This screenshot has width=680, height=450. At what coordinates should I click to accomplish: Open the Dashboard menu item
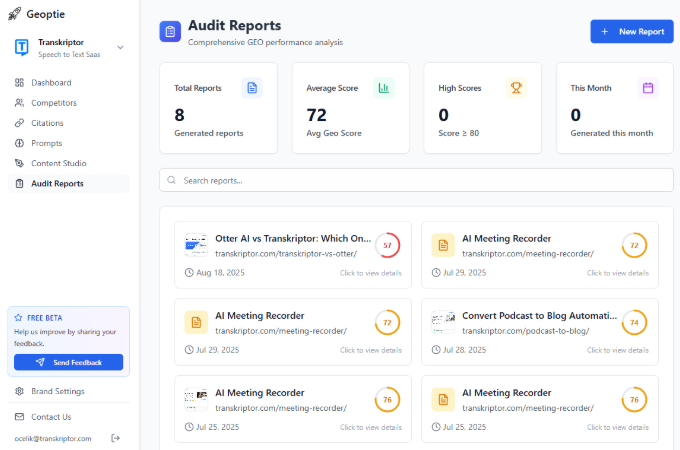click(x=51, y=82)
